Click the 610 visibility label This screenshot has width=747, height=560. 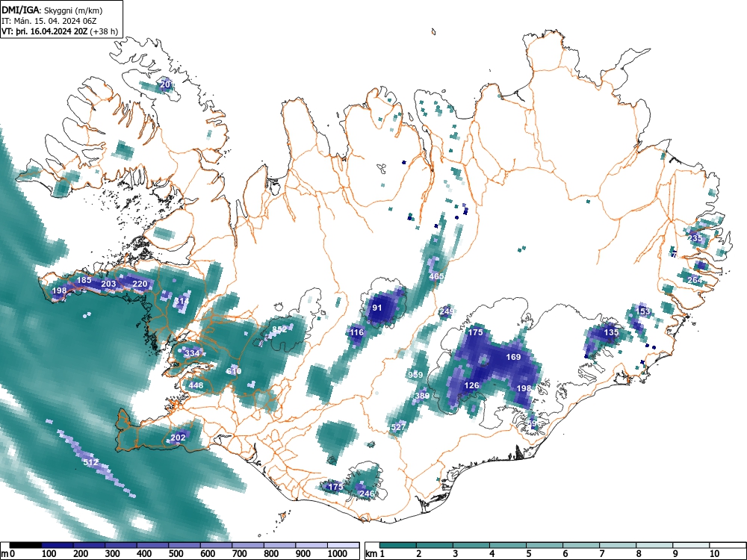[233, 371]
